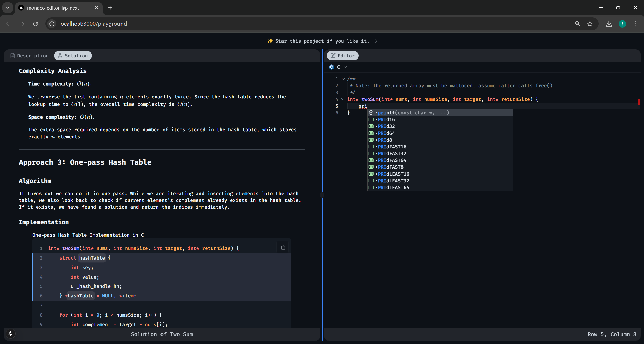Screen dimensions: 644x344
Task: Click the Editor tab button
Action: tap(343, 56)
